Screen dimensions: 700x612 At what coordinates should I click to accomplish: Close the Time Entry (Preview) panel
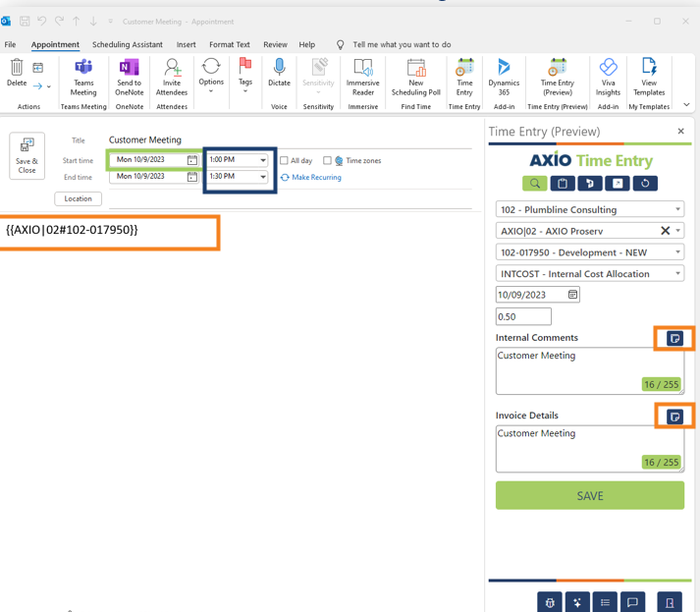(x=680, y=131)
